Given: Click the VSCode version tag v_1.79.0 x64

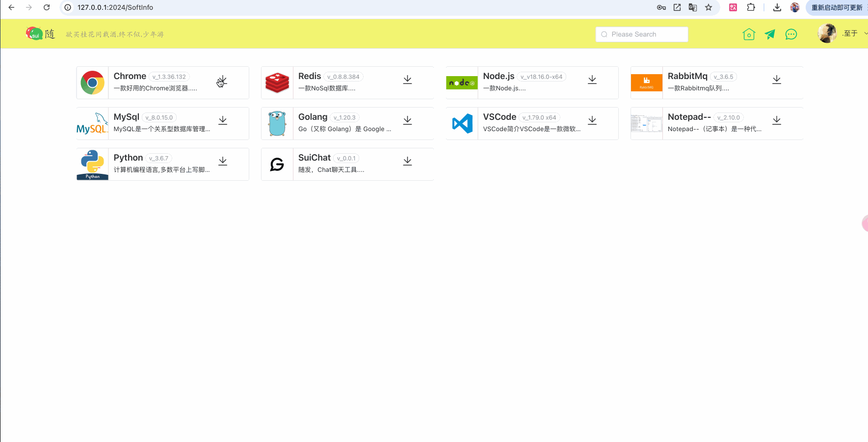Looking at the screenshot, I should click(539, 118).
